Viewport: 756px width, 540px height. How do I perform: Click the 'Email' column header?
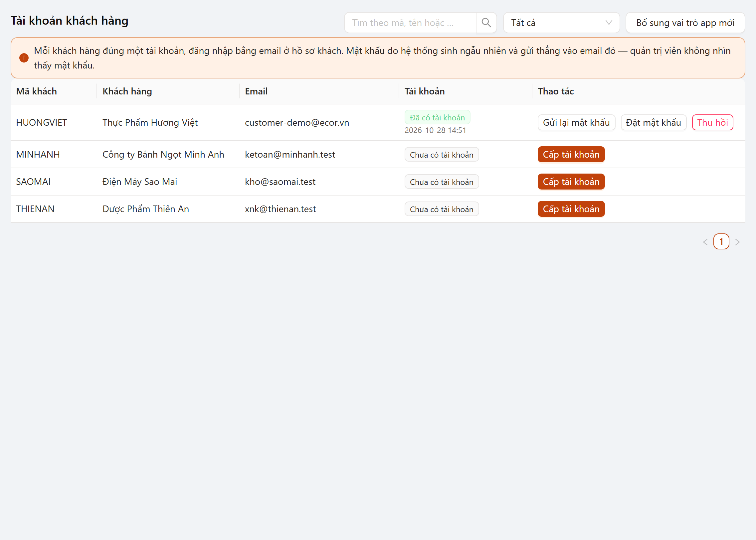tap(319, 91)
